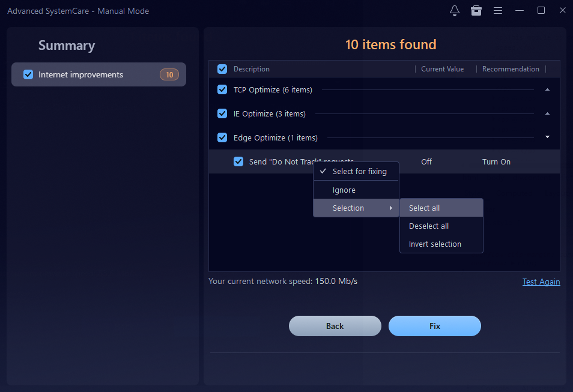Viewport: 573px width, 392px height.
Task: Click the Fix button
Action: tap(435, 326)
